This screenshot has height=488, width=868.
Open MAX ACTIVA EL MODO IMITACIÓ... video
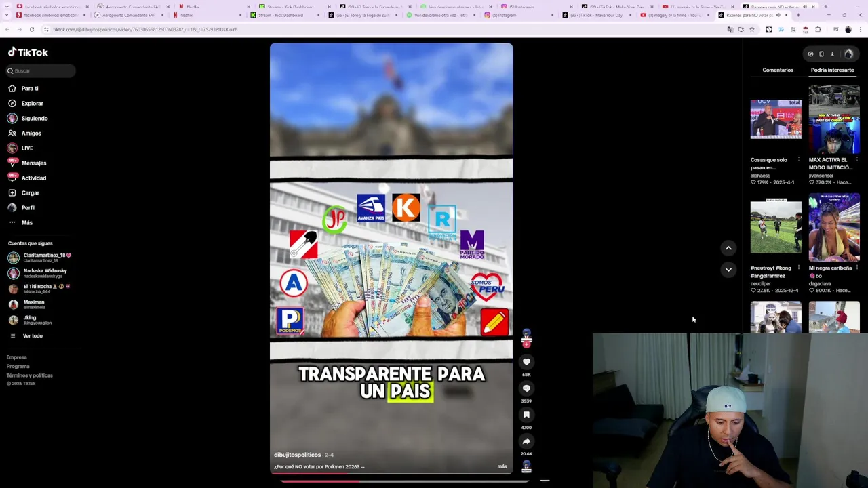tap(834, 119)
